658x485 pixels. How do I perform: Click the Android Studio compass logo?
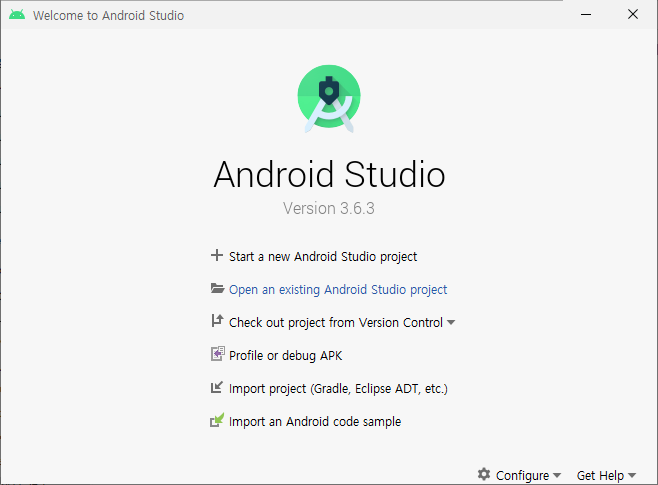[329, 99]
